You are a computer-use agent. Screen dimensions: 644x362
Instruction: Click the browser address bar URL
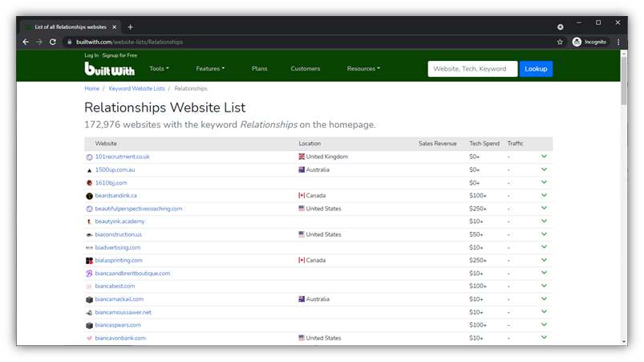click(129, 42)
